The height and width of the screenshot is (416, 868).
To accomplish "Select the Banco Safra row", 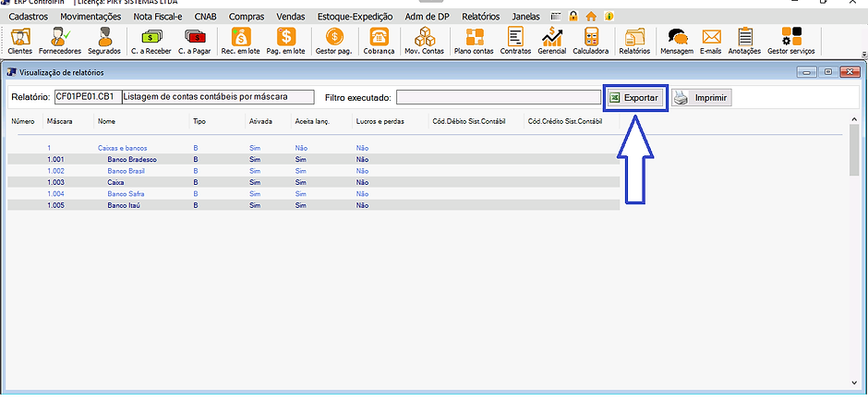I will (313, 194).
